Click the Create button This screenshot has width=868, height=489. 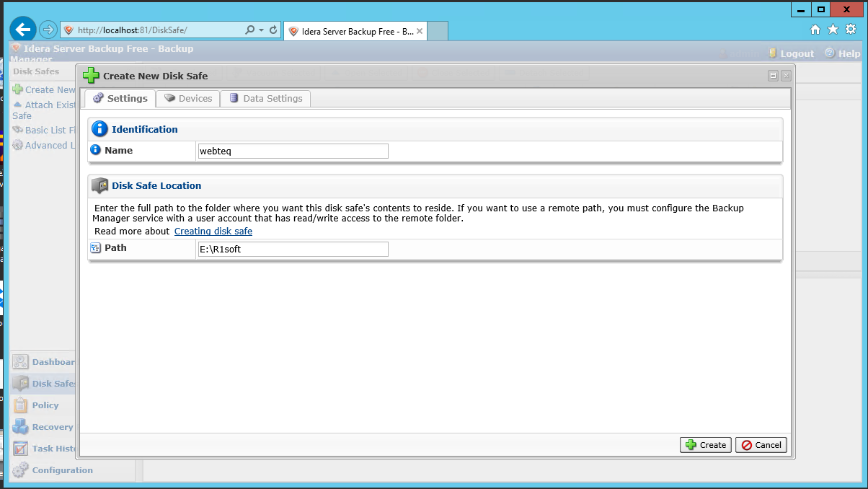(705, 445)
